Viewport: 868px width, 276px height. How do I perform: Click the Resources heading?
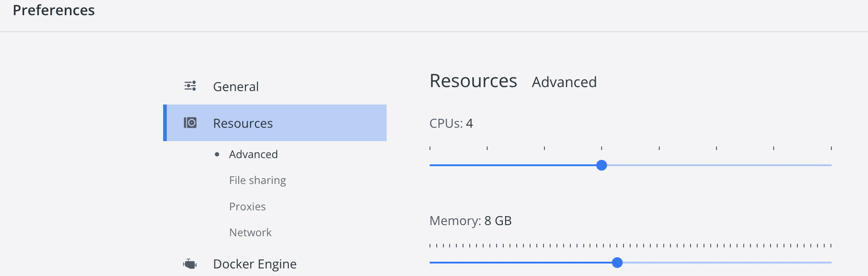click(473, 81)
